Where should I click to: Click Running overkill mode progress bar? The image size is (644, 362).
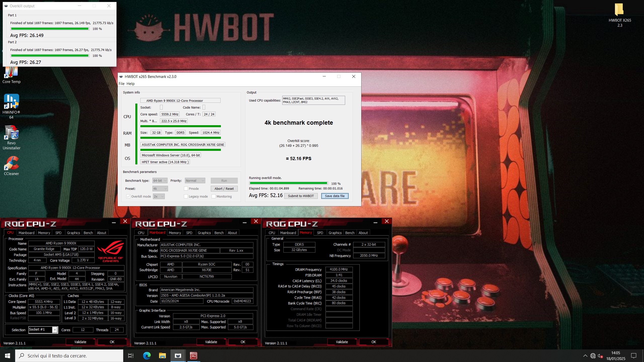coord(289,183)
